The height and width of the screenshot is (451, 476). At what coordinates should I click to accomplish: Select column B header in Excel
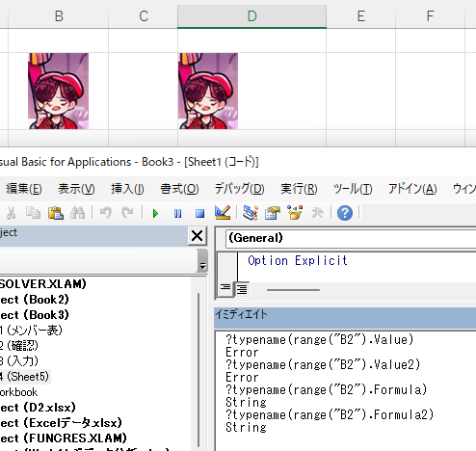coord(59,15)
